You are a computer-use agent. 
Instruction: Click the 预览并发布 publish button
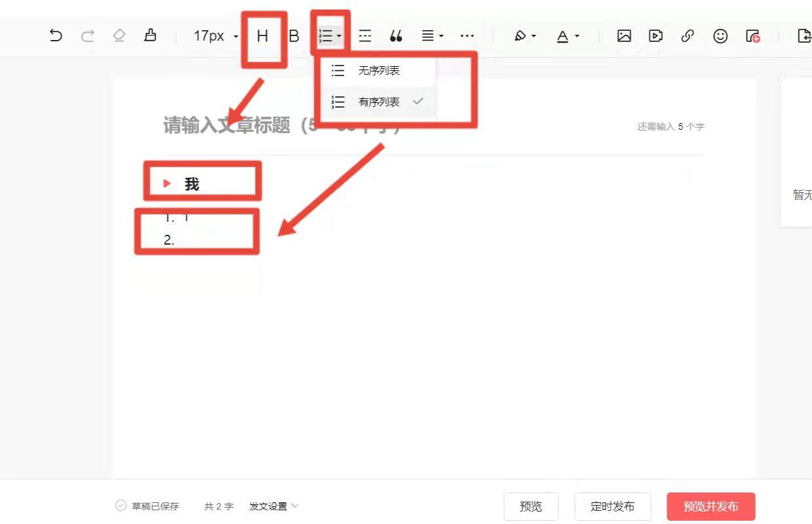pos(711,506)
